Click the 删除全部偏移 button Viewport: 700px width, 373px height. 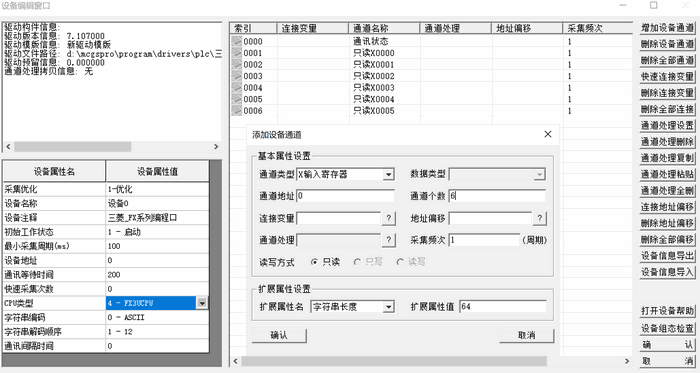point(667,240)
